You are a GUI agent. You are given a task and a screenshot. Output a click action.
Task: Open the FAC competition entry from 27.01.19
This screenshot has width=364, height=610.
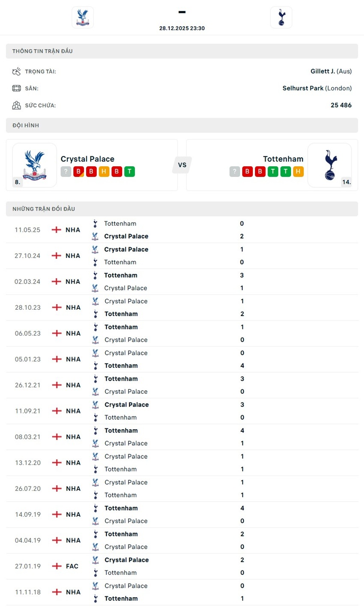[72, 566]
